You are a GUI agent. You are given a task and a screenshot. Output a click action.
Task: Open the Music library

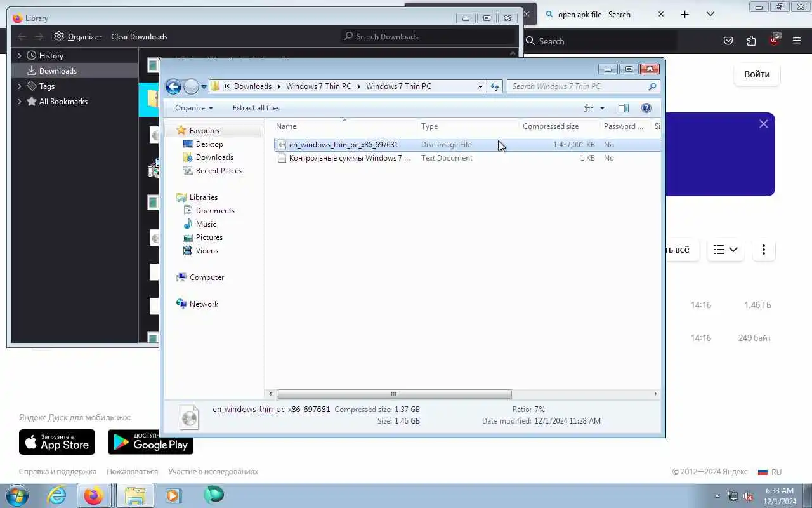206,224
